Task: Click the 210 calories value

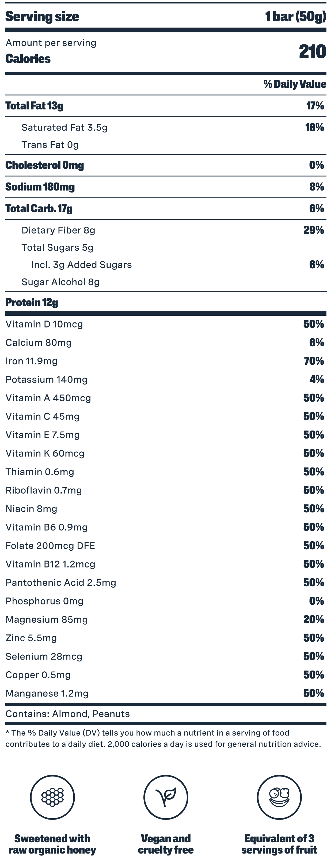Action: 312,52
